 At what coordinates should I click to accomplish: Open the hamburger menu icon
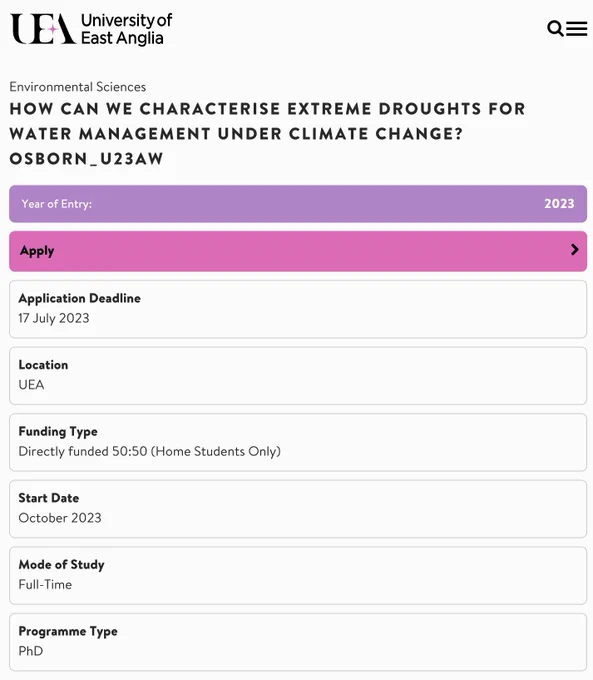pyautogui.click(x=577, y=29)
